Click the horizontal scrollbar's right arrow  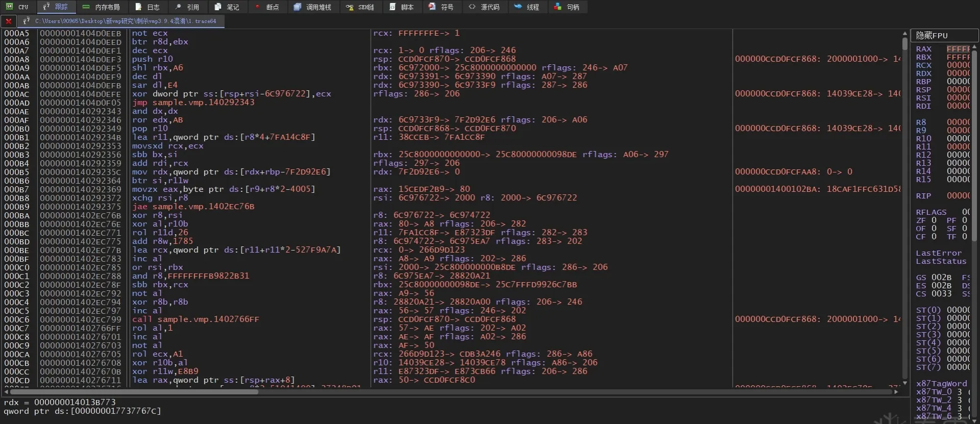point(896,392)
